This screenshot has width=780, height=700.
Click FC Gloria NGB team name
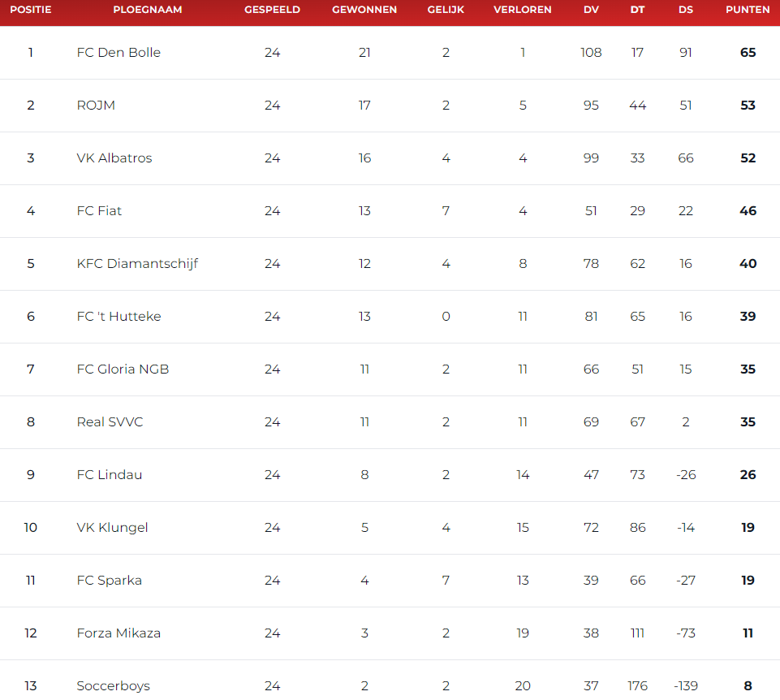pos(123,369)
